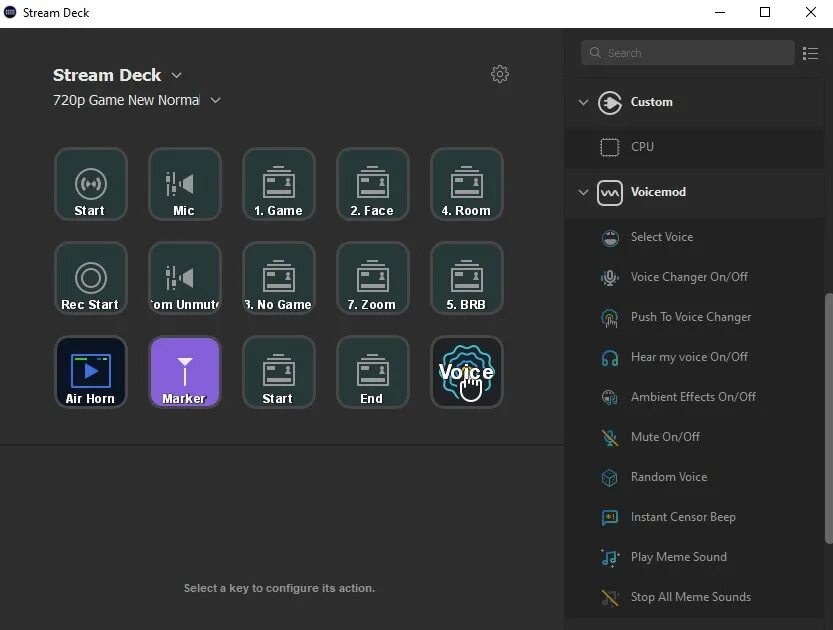Click the Random Voice dice icon

[x=610, y=478]
